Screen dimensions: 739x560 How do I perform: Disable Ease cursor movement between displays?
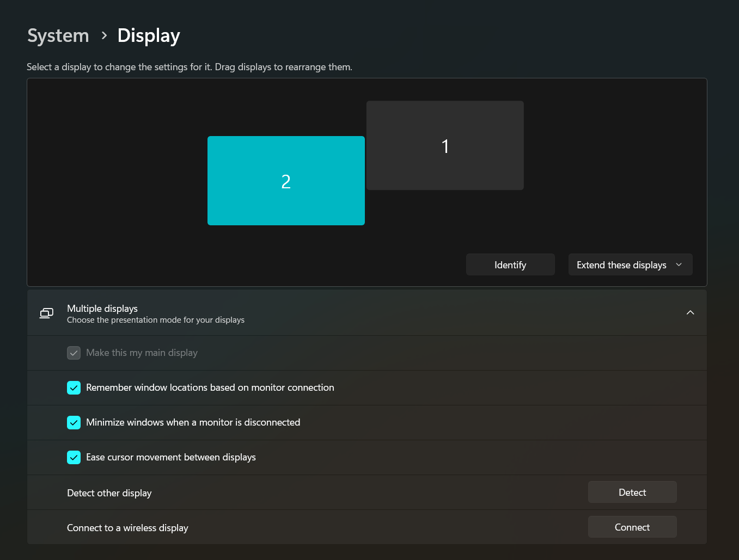coord(74,457)
